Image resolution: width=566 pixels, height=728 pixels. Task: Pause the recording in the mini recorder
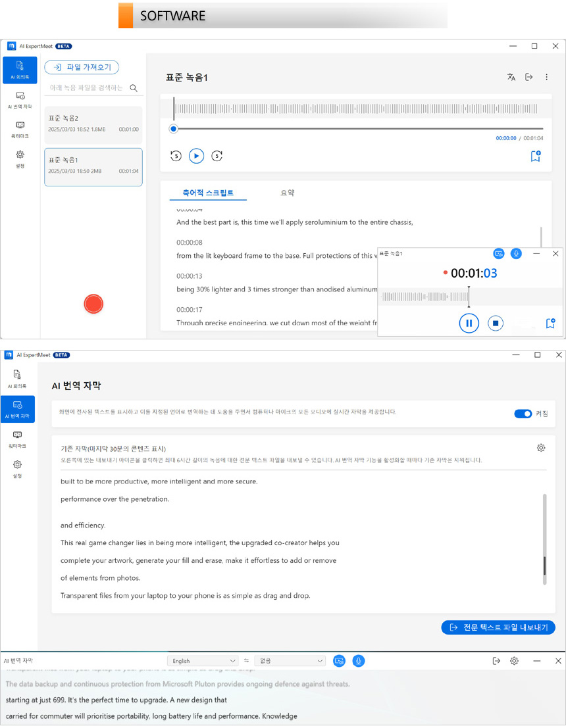469,323
